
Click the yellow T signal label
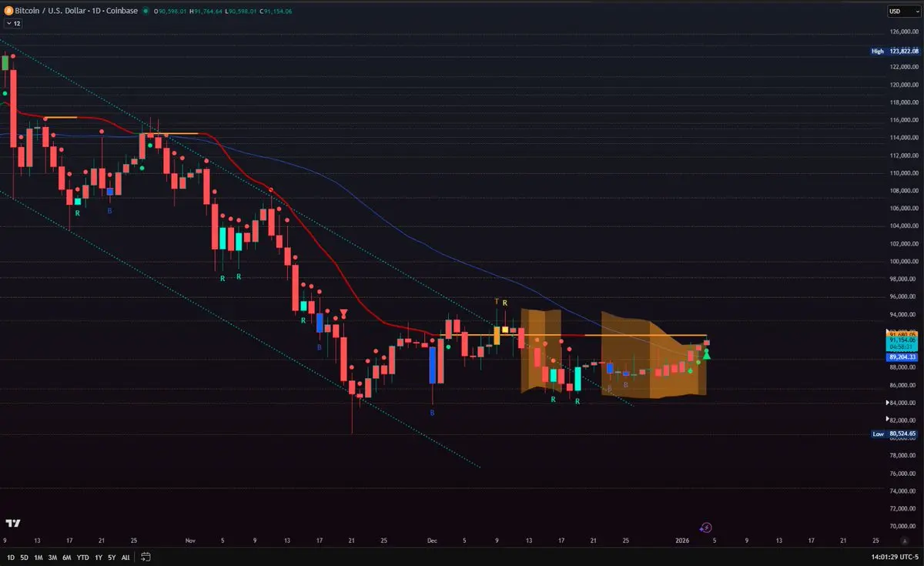pyautogui.click(x=497, y=302)
